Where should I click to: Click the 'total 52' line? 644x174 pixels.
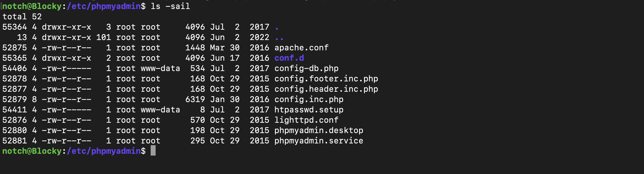(x=22, y=17)
